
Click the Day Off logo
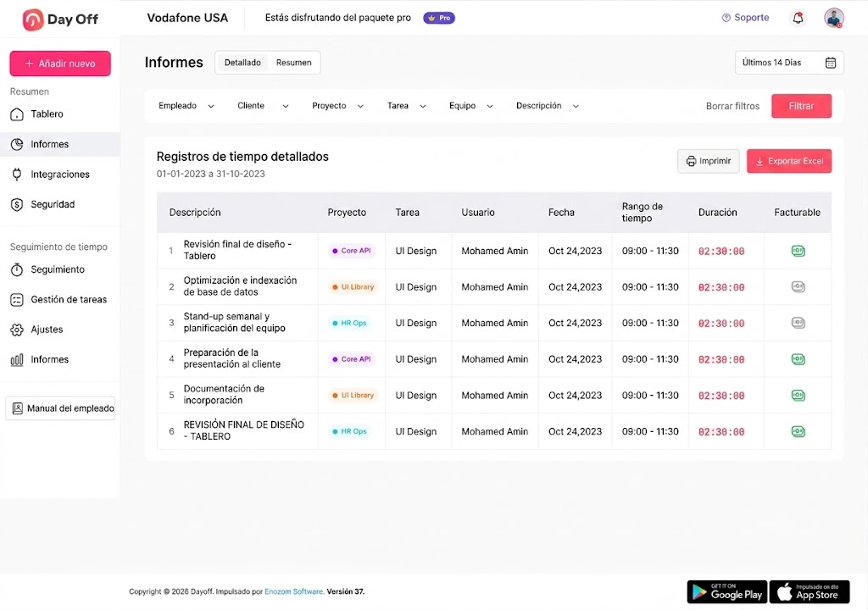pyautogui.click(x=60, y=19)
